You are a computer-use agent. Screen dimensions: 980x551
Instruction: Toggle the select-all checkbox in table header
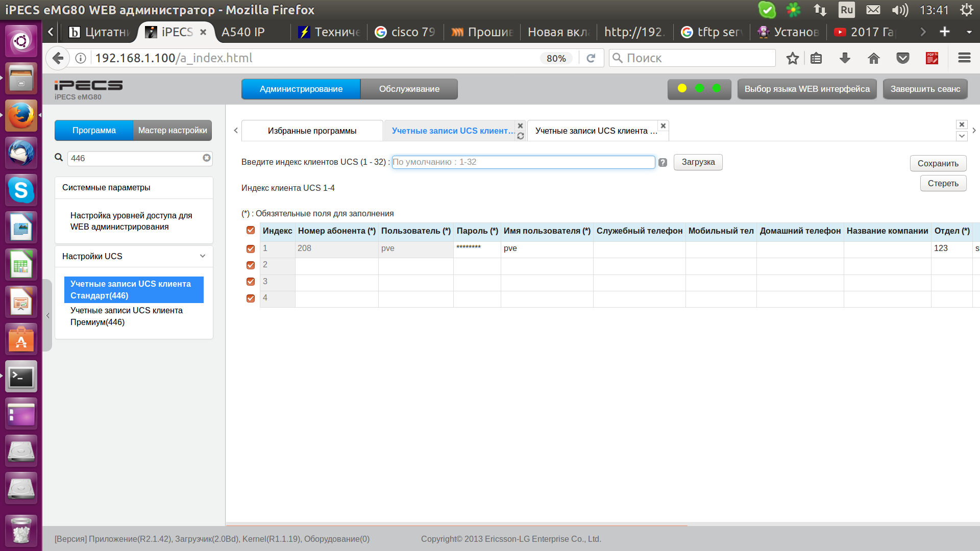[x=251, y=230]
